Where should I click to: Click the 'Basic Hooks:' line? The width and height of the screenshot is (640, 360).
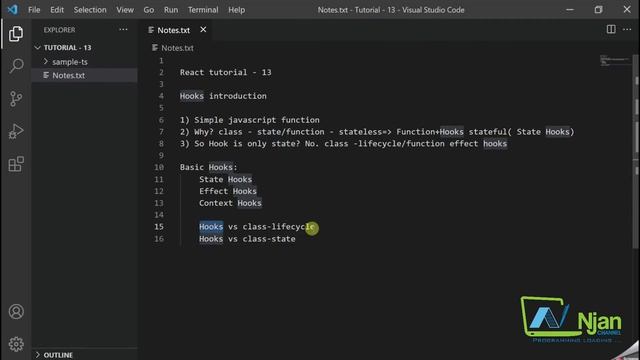(x=208, y=167)
